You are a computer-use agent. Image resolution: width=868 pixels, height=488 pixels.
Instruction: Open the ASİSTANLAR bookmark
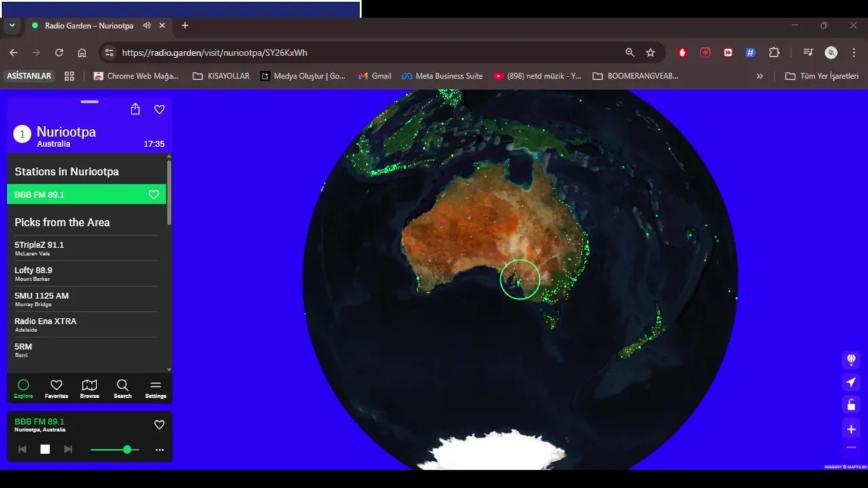(29, 76)
